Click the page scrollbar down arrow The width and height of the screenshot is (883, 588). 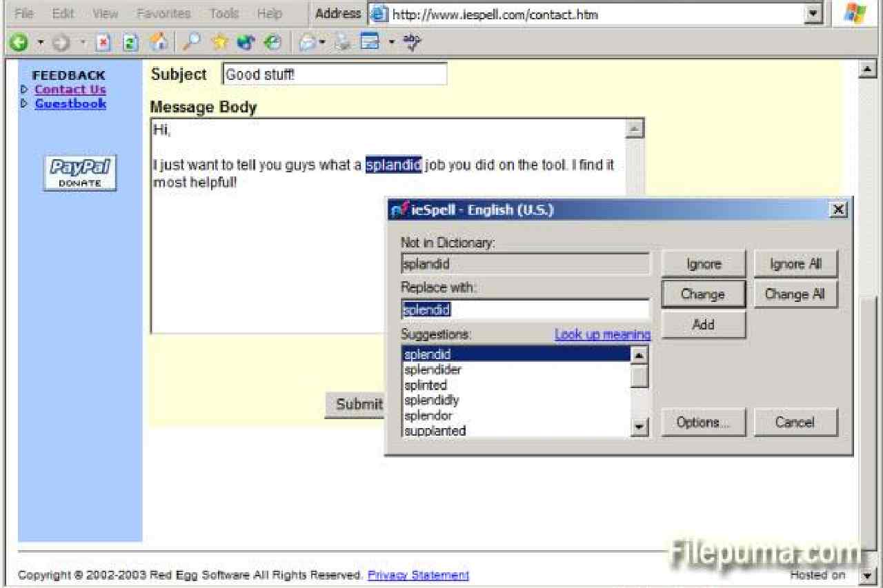tap(867, 575)
